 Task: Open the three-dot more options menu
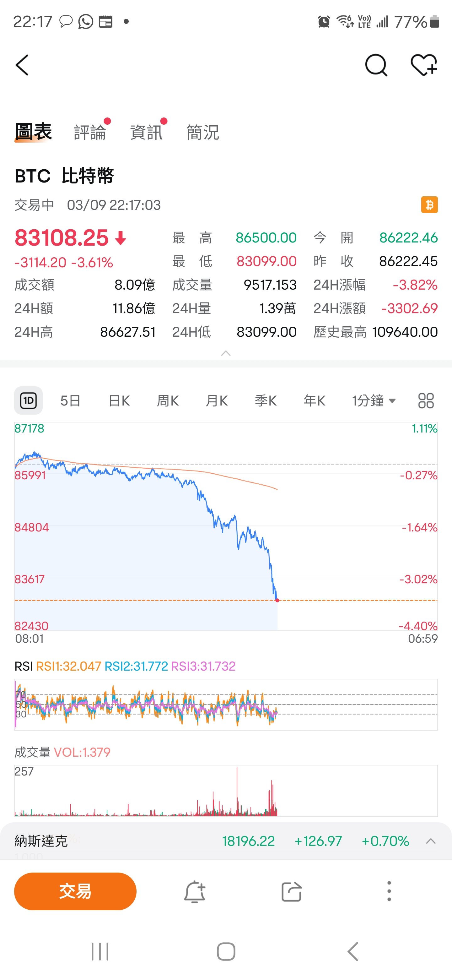point(389,891)
